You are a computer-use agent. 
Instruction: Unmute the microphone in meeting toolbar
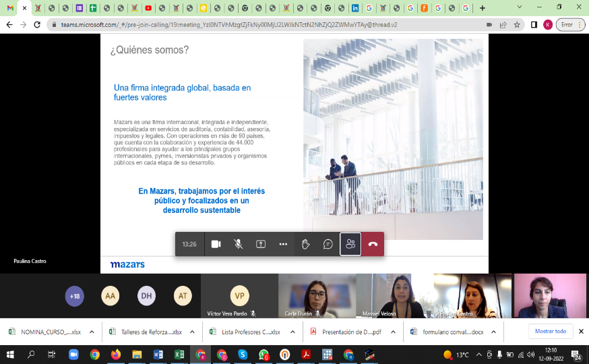238,244
